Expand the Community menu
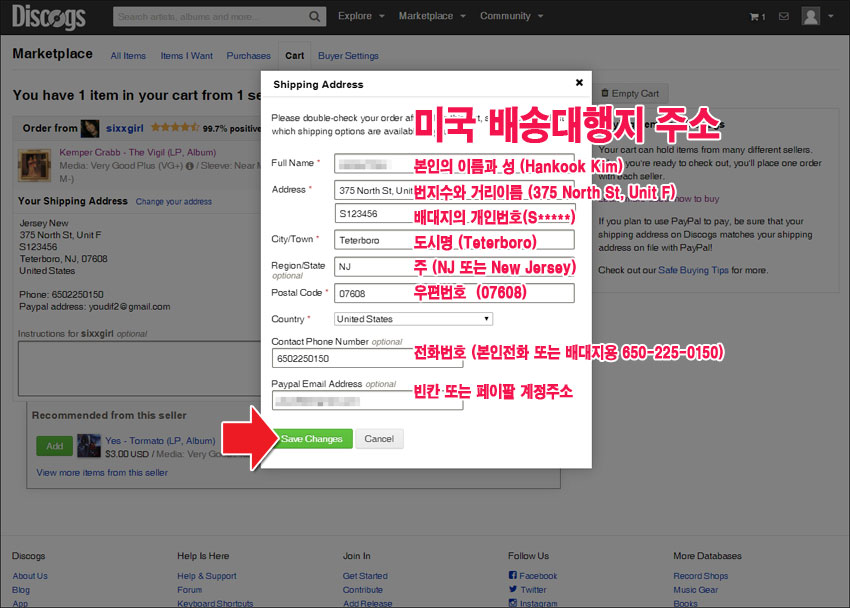The width and height of the screenshot is (850, 608). pos(511,16)
